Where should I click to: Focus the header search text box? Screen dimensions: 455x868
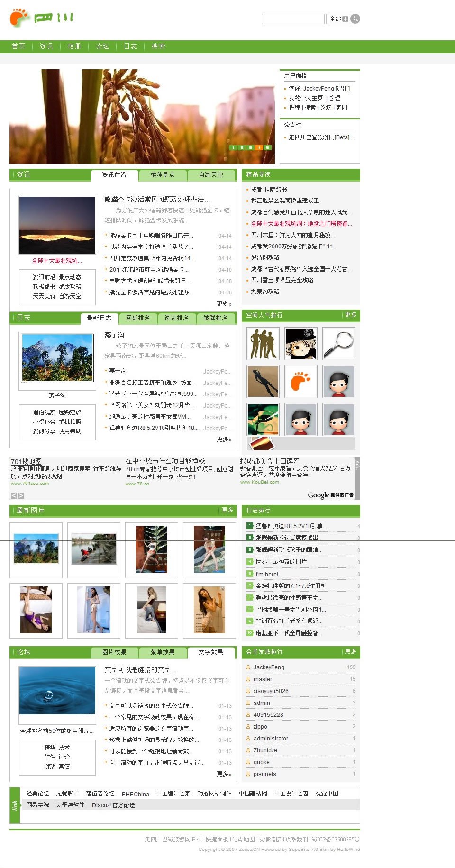click(293, 19)
